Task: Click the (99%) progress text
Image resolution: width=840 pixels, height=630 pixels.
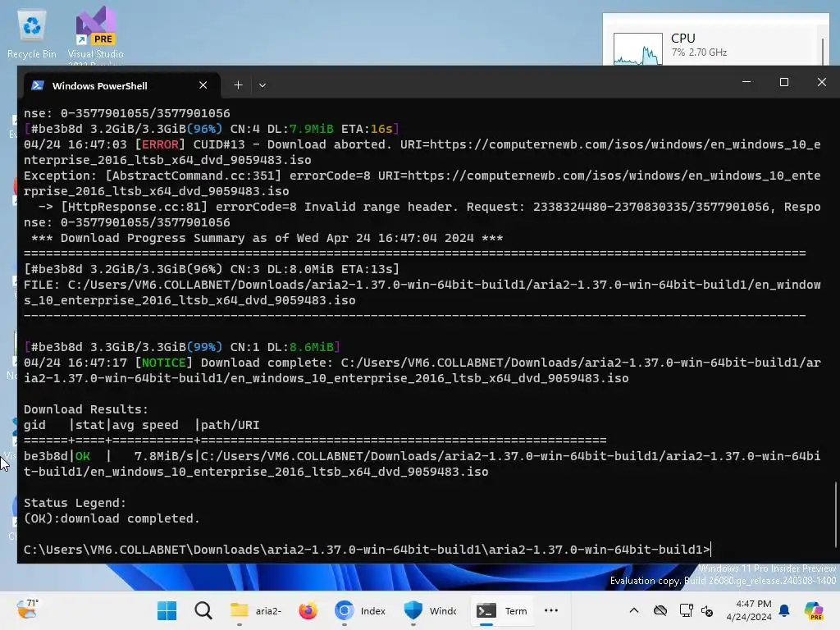Action: (204, 347)
